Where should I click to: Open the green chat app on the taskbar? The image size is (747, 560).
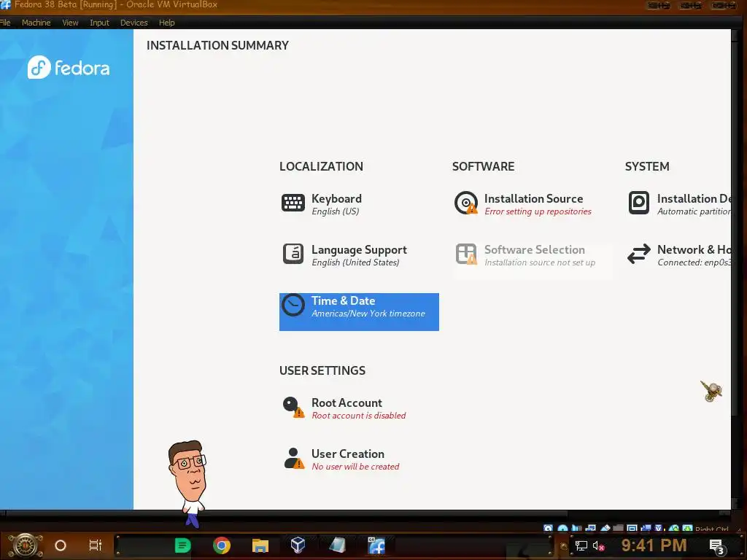point(182,545)
